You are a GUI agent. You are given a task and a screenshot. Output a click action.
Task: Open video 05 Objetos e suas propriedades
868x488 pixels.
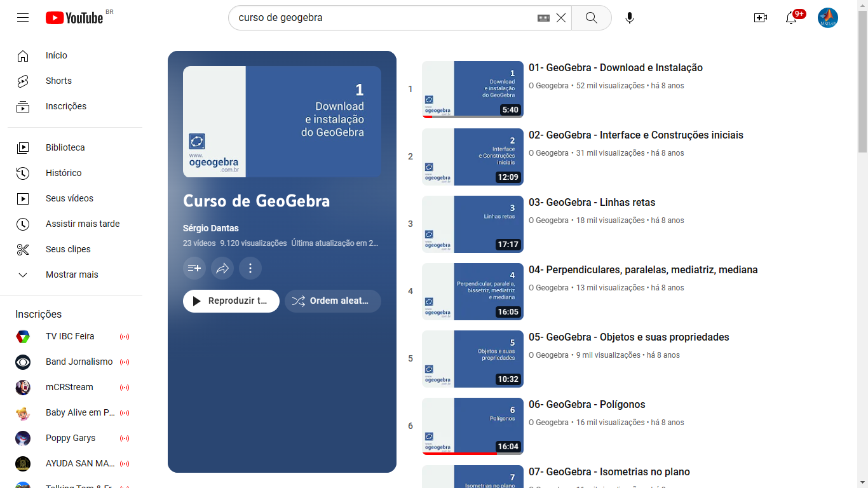pos(629,337)
